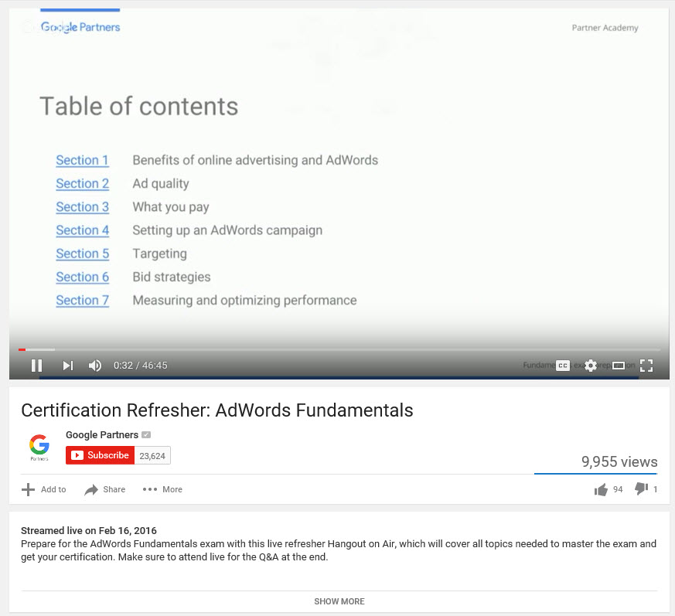Image resolution: width=675 pixels, height=616 pixels.
Task: Open the Section 1 link
Action: tap(82, 160)
